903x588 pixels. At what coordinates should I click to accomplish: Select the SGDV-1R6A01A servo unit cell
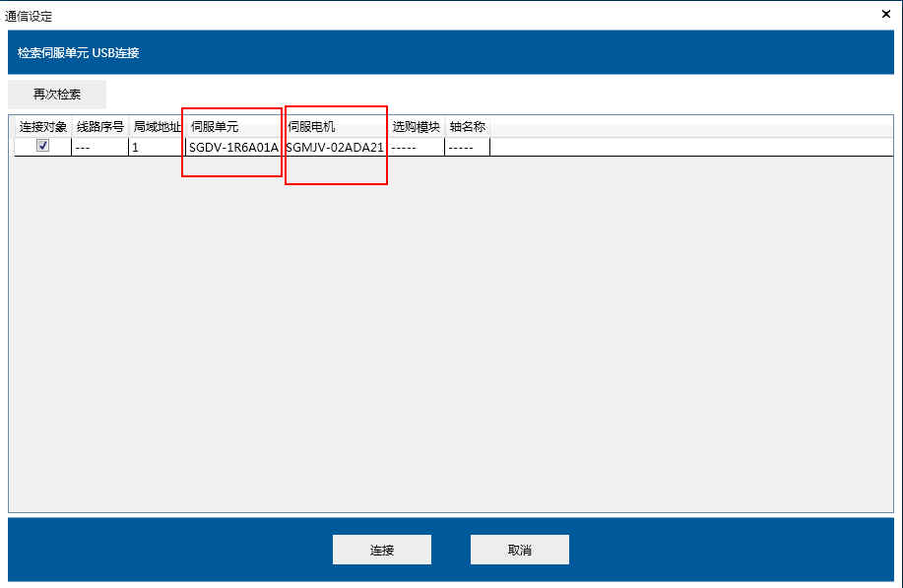233,147
